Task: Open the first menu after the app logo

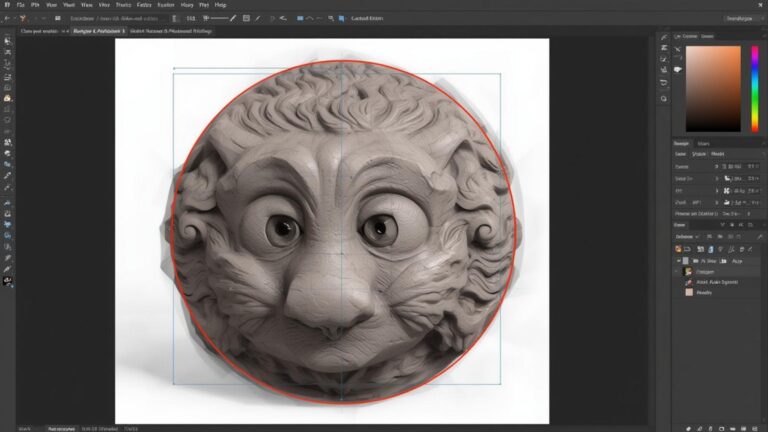Action: 21,5
